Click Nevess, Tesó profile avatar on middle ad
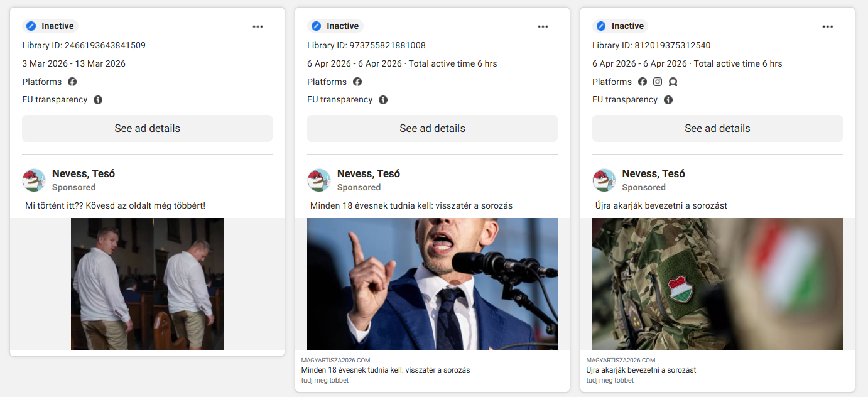Image resolution: width=868 pixels, height=397 pixels. [319, 180]
